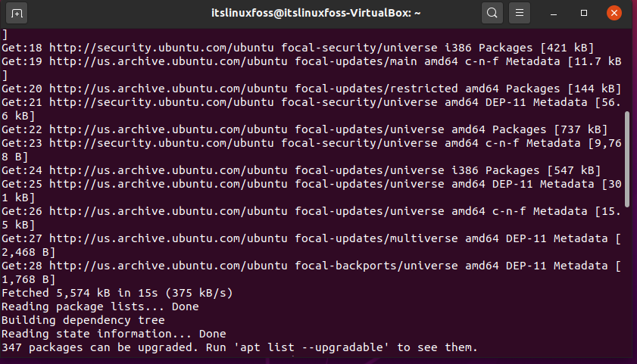
Task: Click the Get:19 focal-updates/main line
Action: pyautogui.click(x=311, y=62)
